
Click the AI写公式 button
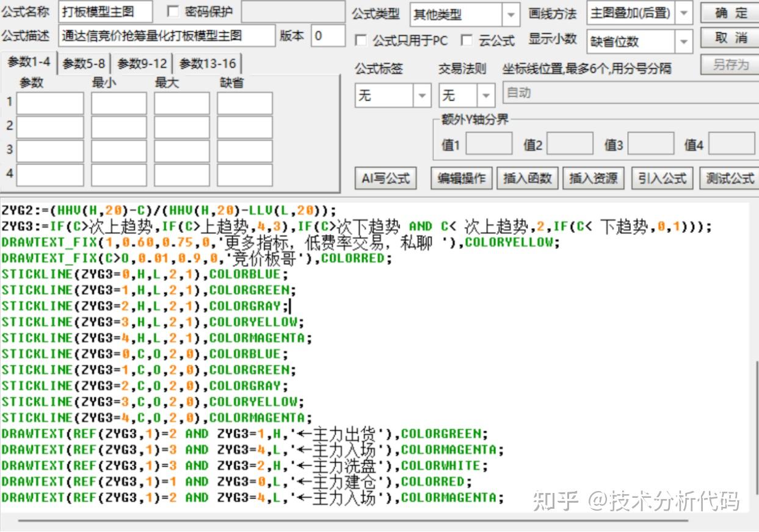coord(385,179)
